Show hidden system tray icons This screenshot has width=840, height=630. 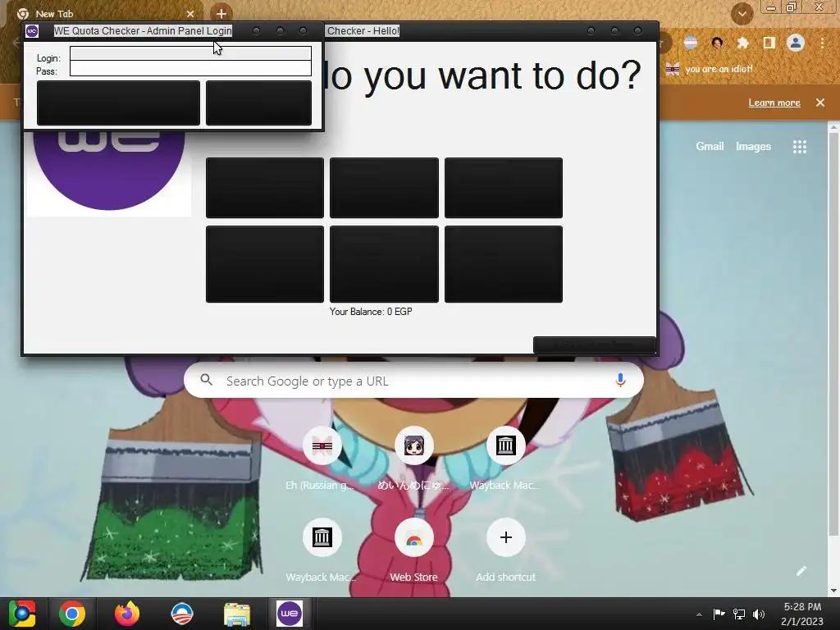click(699, 614)
